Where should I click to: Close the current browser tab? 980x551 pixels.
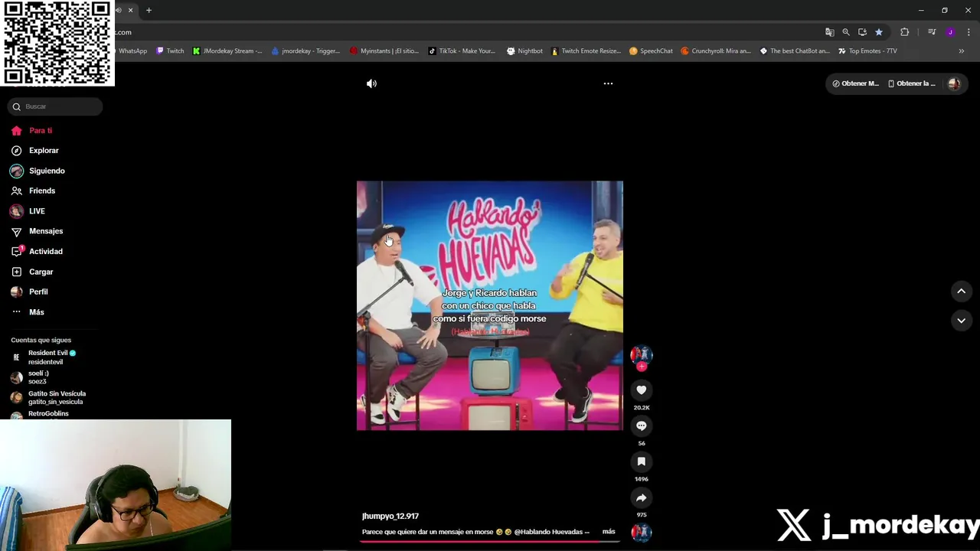click(x=130, y=11)
